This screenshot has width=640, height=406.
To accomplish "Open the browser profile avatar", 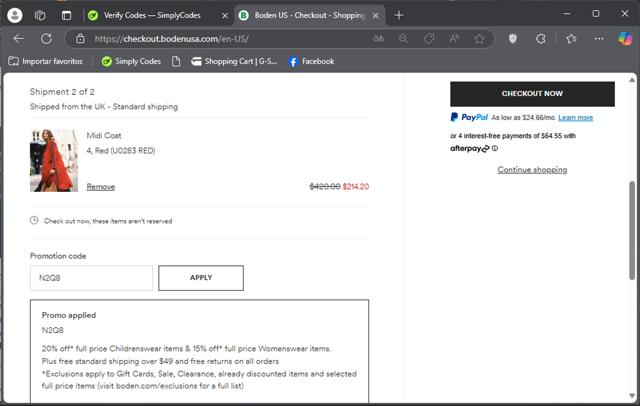I will pyautogui.click(x=15, y=16).
